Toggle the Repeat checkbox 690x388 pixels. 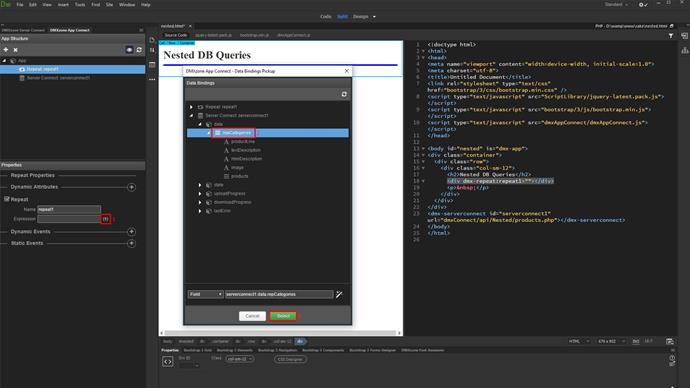click(7, 199)
